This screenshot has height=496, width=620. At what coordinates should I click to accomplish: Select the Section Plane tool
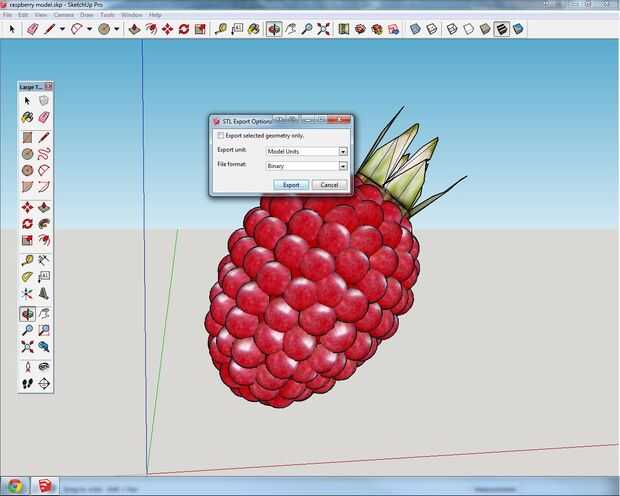[x=44, y=383]
